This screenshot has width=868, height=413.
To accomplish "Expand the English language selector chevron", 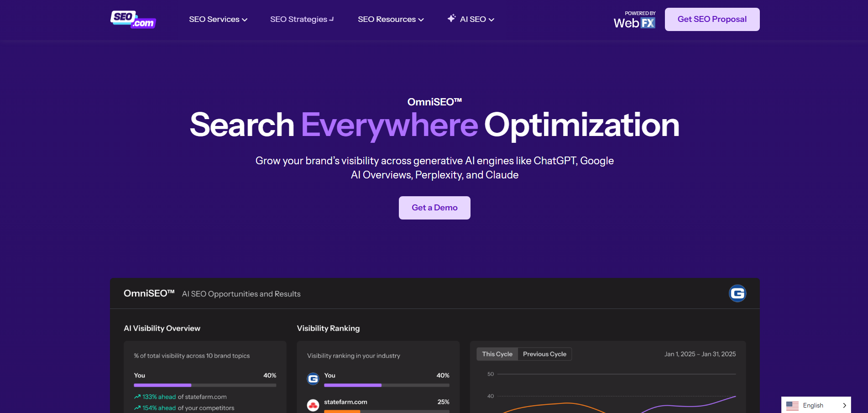I will (x=844, y=405).
